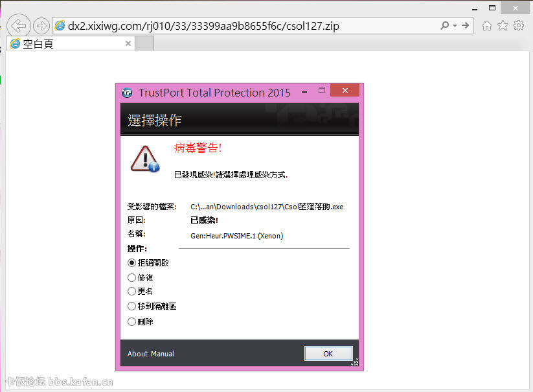Screen dimensions: 533x392
Task: Close the browser window
Action: point(516,8)
